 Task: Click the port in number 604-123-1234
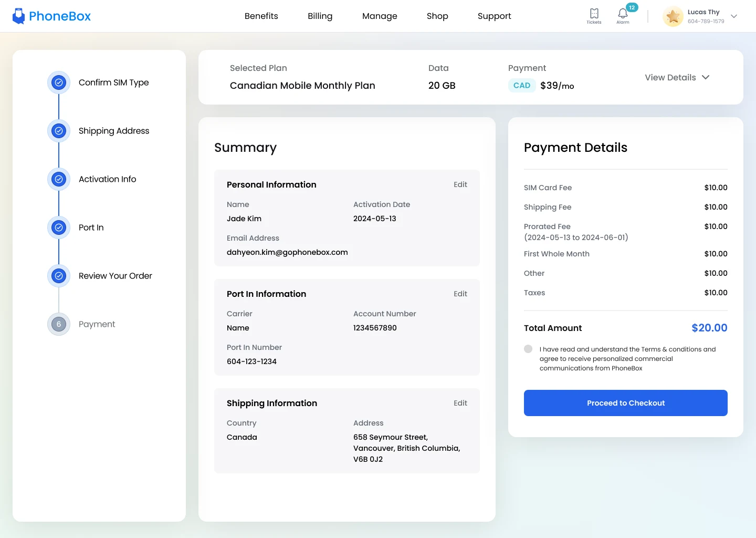pyautogui.click(x=251, y=361)
